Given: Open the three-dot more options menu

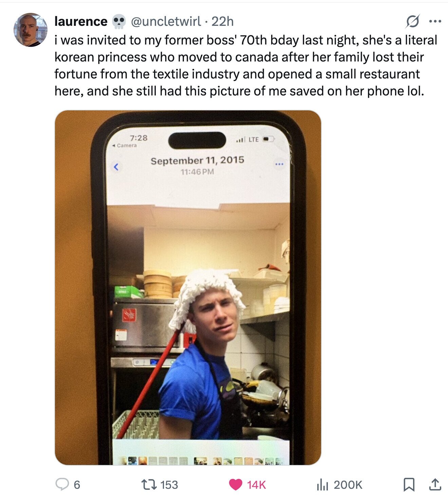Looking at the screenshot, I should pyautogui.click(x=435, y=21).
